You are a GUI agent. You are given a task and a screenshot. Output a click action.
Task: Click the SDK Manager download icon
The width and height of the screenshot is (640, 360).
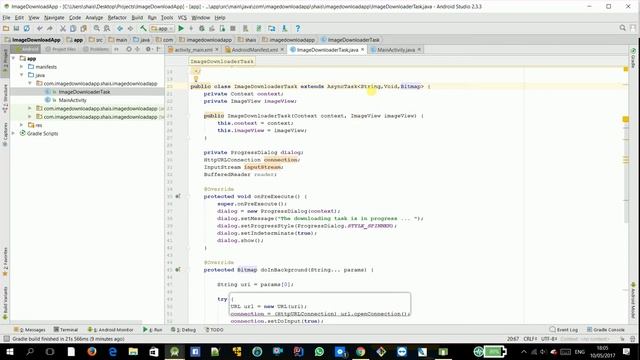coord(284,29)
